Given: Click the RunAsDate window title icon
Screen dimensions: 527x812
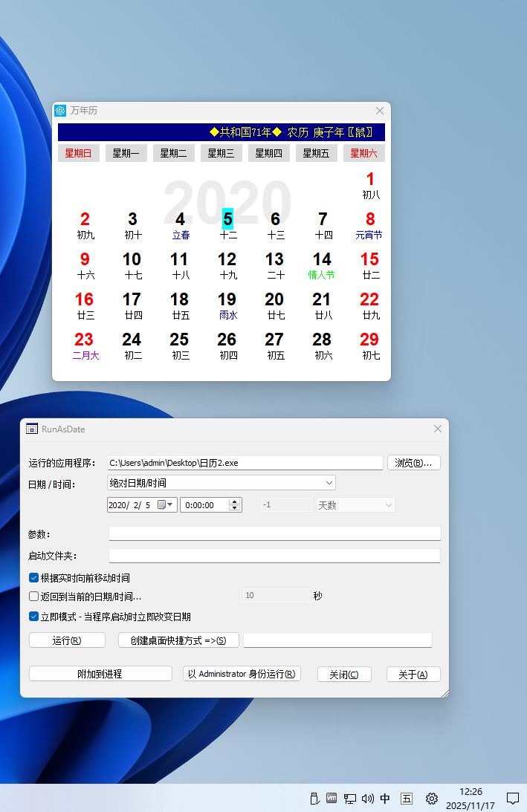Looking at the screenshot, I should 32,429.
